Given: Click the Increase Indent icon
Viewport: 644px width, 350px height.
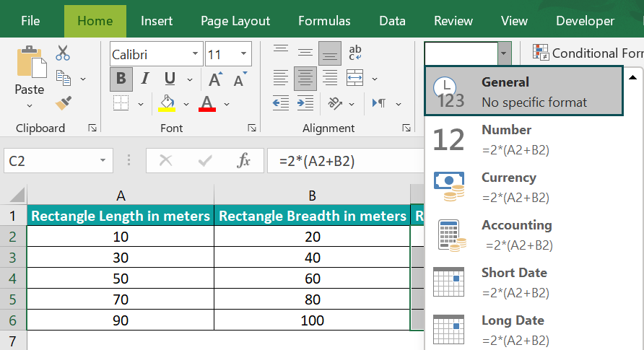Looking at the screenshot, I should pos(305,103).
